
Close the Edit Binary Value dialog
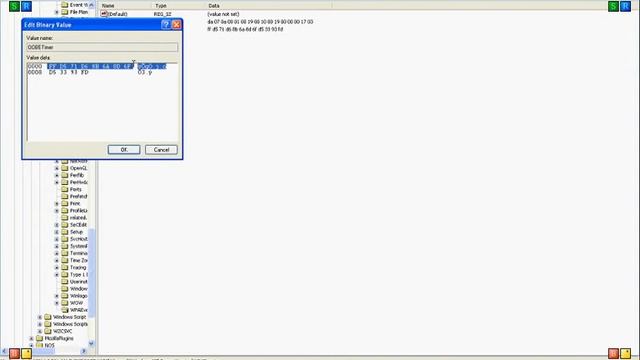click(x=176, y=24)
